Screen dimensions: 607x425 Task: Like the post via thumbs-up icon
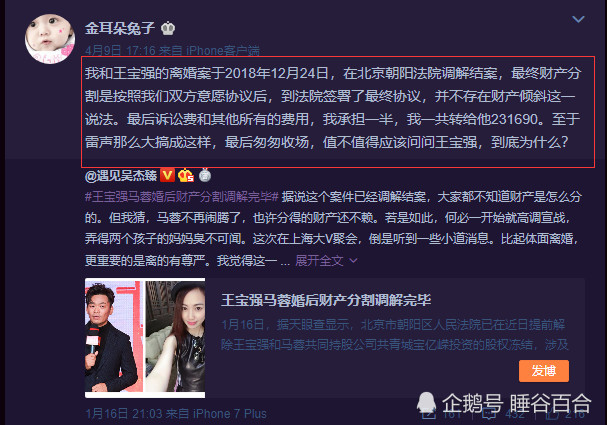point(552,414)
